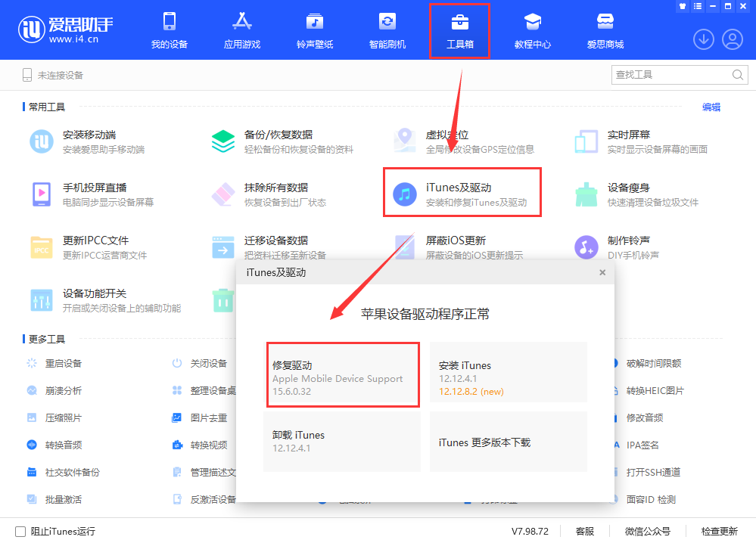
Task: Click the 修复驱动 repair driver button
Action: (x=342, y=374)
